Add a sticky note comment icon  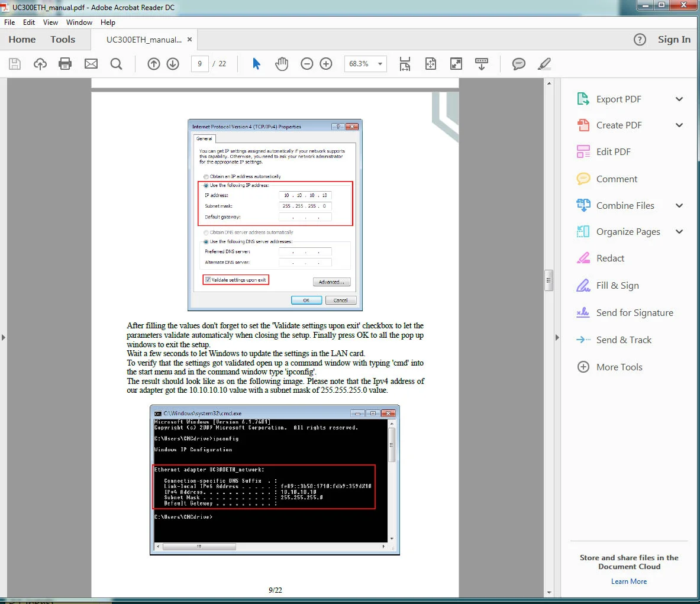(519, 64)
